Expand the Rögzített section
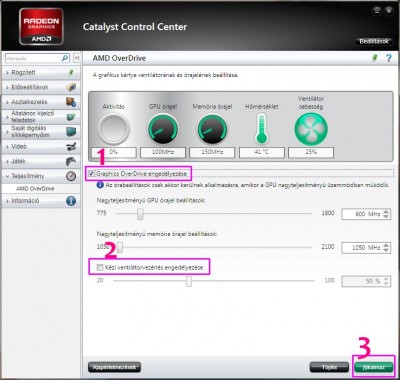Screen dimensions: 400x380 pos(7,72)
